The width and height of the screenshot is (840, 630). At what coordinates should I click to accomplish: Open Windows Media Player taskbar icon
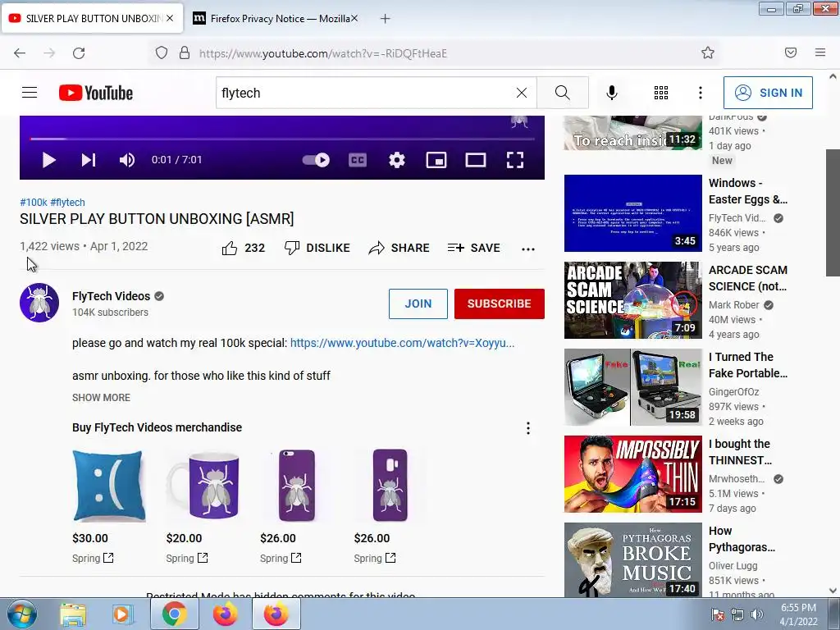(121, 614)
